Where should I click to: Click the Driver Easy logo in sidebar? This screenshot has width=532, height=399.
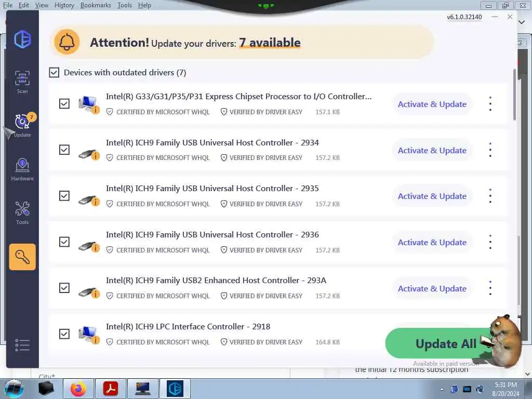(x=22, y=39)
